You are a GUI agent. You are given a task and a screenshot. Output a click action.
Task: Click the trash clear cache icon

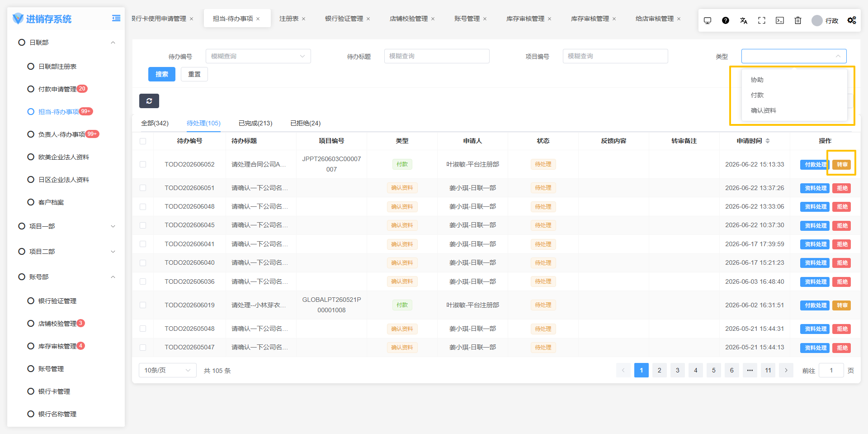pos(798,20)
